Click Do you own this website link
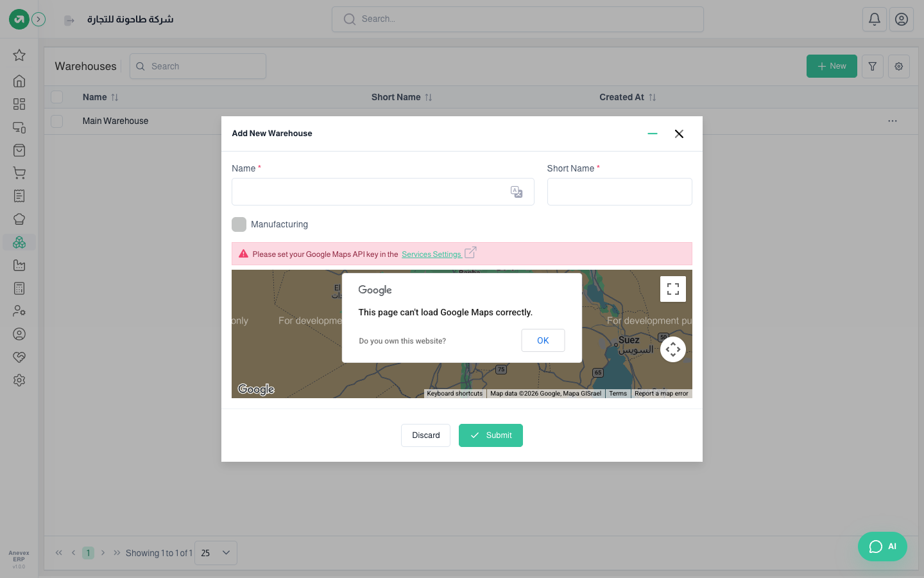This screenshot has width=924, height=578. point(402,341)
